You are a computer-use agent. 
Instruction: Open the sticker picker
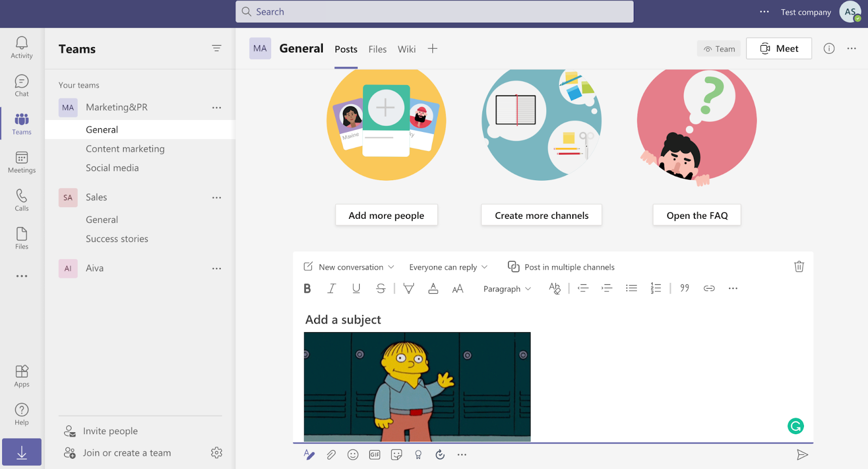(x=397, y=455)
